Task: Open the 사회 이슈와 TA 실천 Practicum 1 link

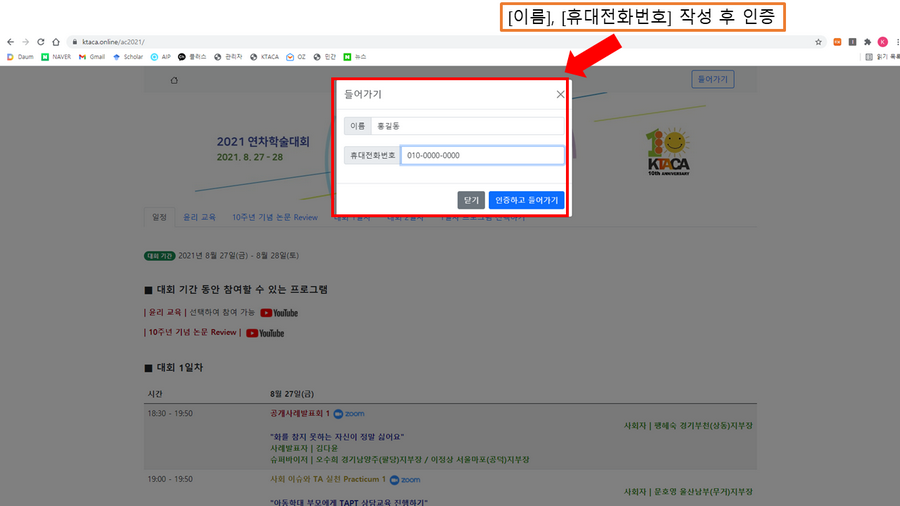Action: click(x=328, y=479)
